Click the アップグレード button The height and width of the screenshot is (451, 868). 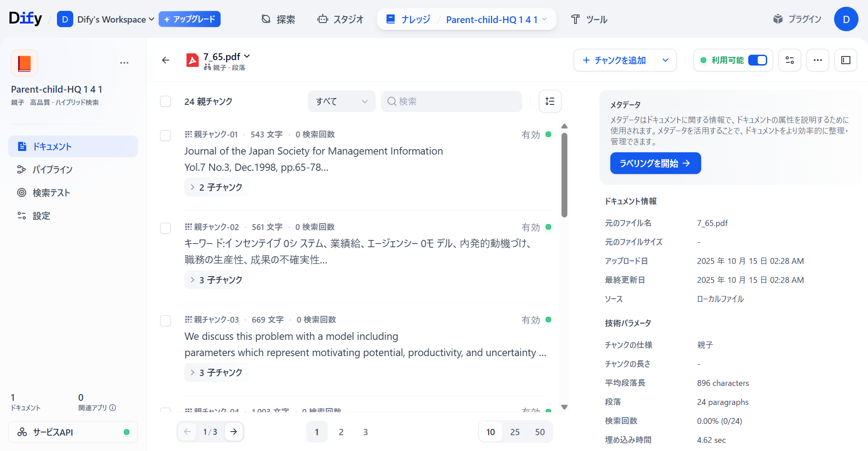189,19
